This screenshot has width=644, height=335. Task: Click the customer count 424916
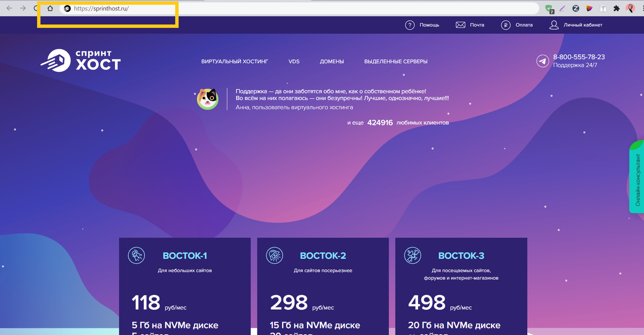tap(380, 123)
